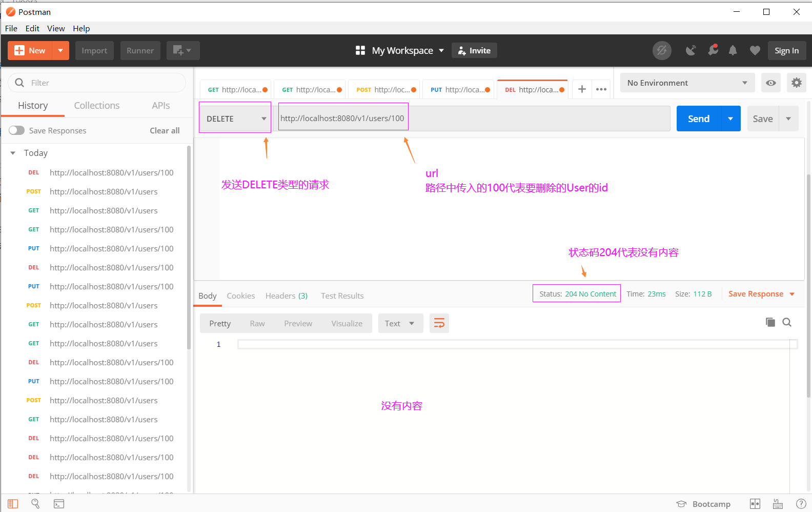
Task: Click the Save request button
Action: click(x=763, y=119)
